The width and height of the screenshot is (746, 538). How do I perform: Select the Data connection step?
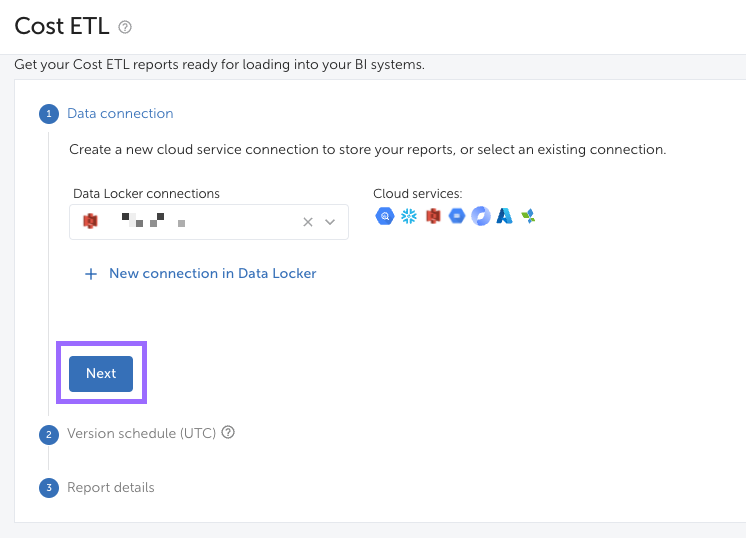pos(120,114)
